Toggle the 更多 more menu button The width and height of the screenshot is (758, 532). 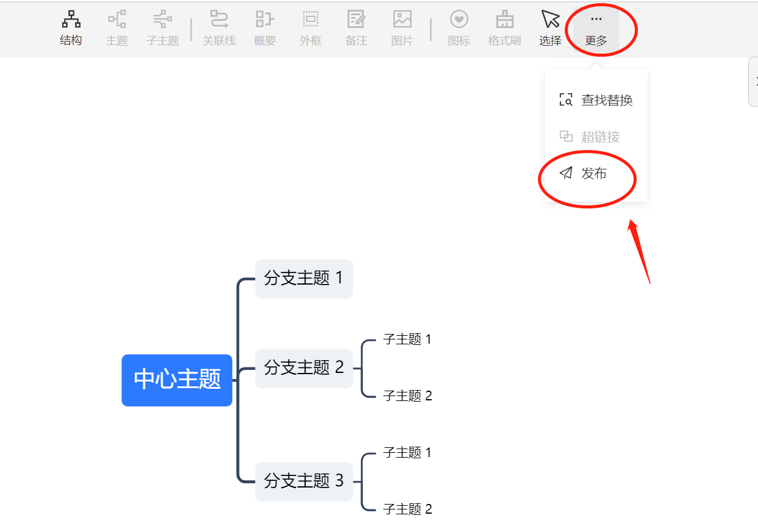tap(596, 29)
